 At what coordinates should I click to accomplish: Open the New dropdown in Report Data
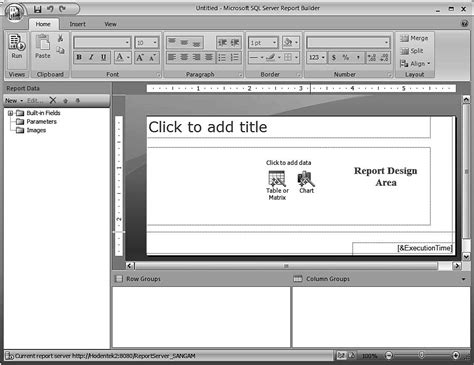click(14, 100)
